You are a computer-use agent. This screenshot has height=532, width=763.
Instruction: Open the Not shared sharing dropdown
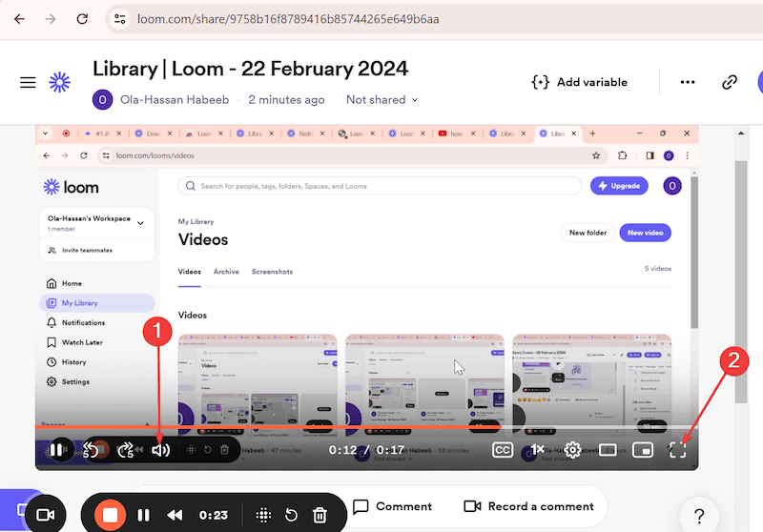coord(382,100)
